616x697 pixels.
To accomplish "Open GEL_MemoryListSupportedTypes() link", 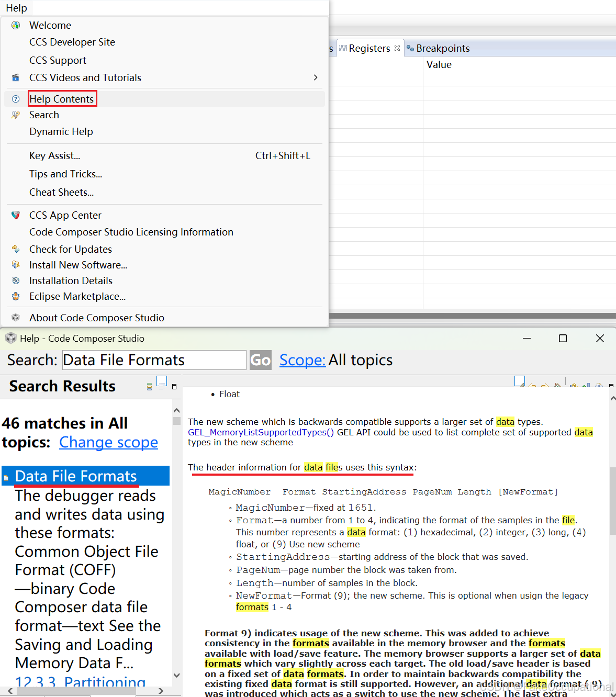I will click(x=261, y=432).
